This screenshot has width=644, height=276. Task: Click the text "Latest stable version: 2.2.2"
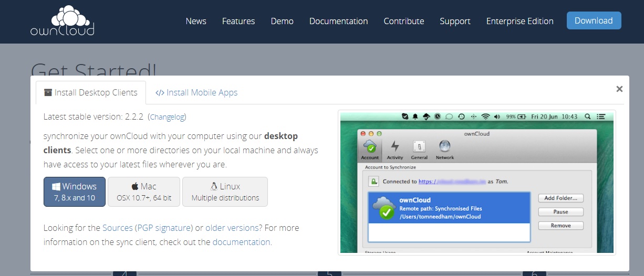[94, 116]
